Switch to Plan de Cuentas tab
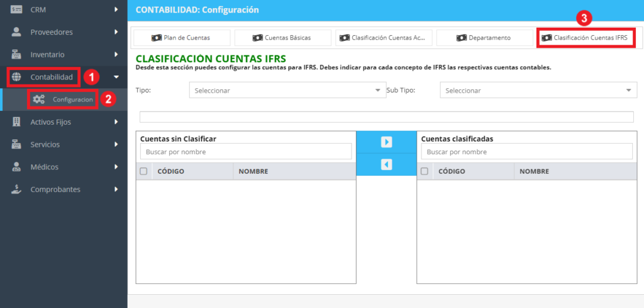644x308 pixels. pos(182,38)
